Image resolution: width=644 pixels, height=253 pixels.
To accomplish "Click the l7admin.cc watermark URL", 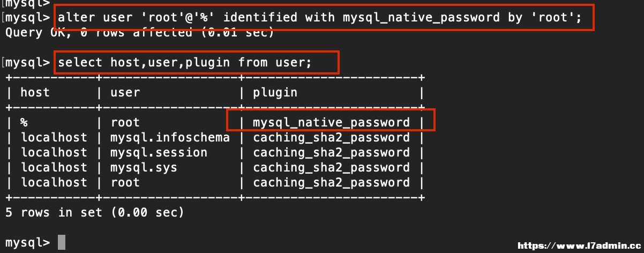I will (x=579, y=246).
